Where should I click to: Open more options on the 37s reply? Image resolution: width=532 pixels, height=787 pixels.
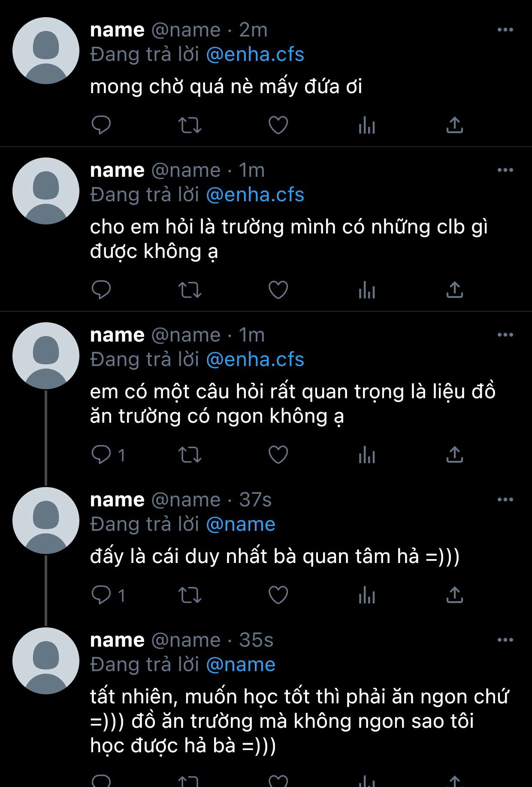pos(505,499)
